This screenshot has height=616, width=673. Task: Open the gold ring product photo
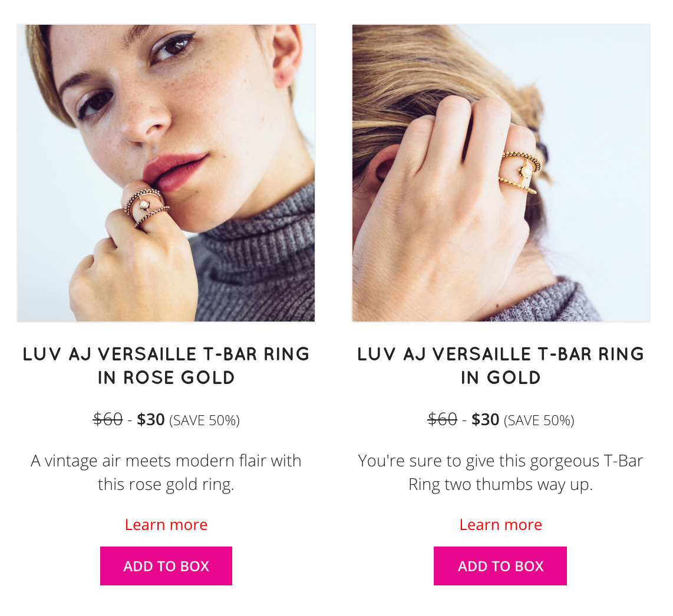click(501, 173)
